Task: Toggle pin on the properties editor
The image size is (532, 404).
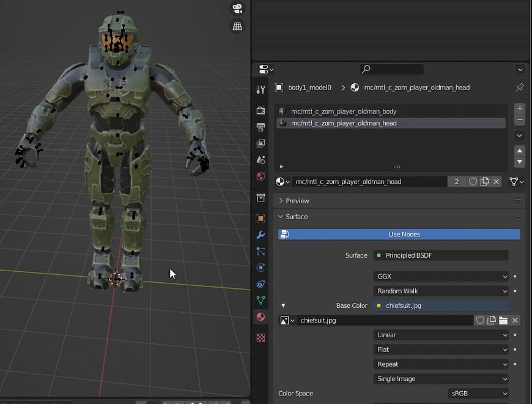Action: 520,88
